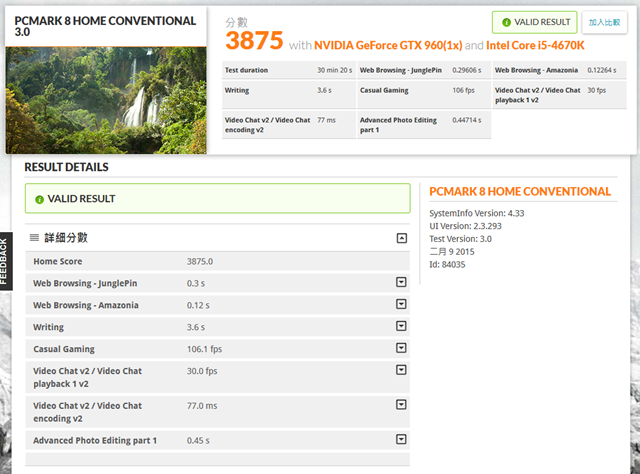
Task: Click the Id: 84035 text
Action: coord(447,265)
